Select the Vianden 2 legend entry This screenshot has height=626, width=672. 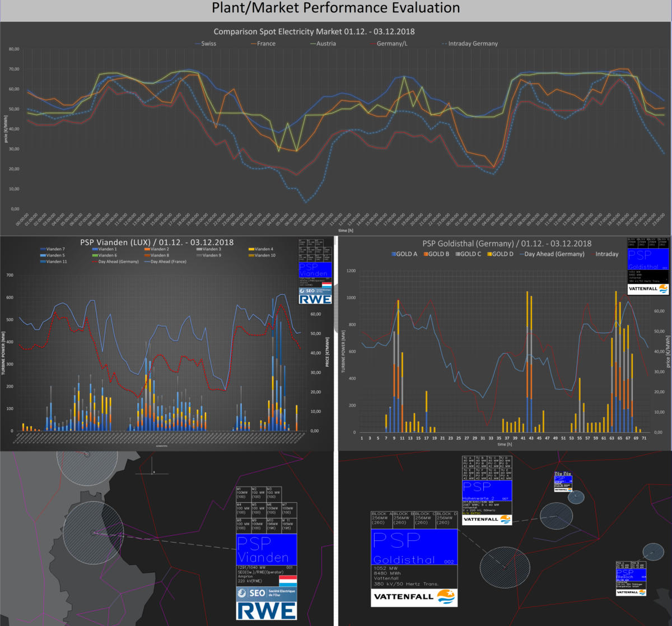click(x=157, y=249)
